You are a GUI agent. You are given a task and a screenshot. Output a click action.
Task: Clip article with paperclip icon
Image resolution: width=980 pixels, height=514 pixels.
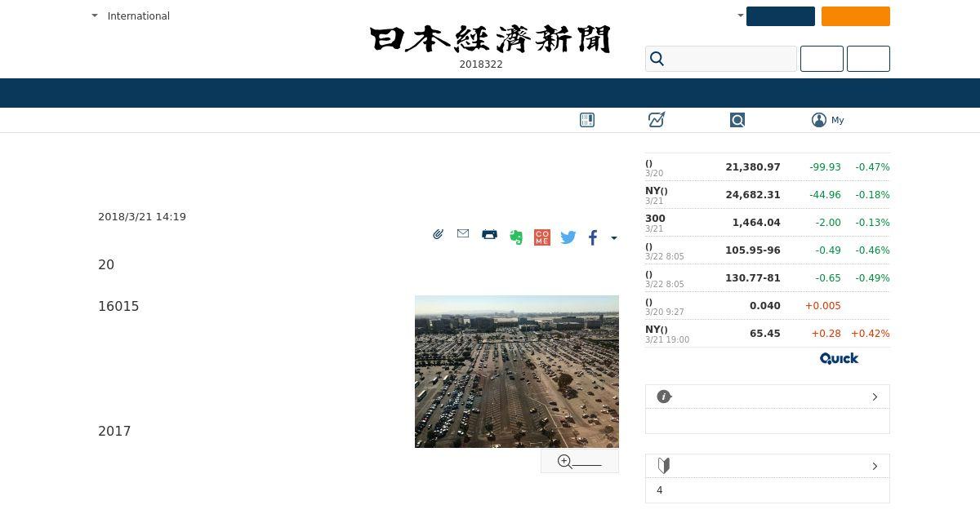(439, 234)
